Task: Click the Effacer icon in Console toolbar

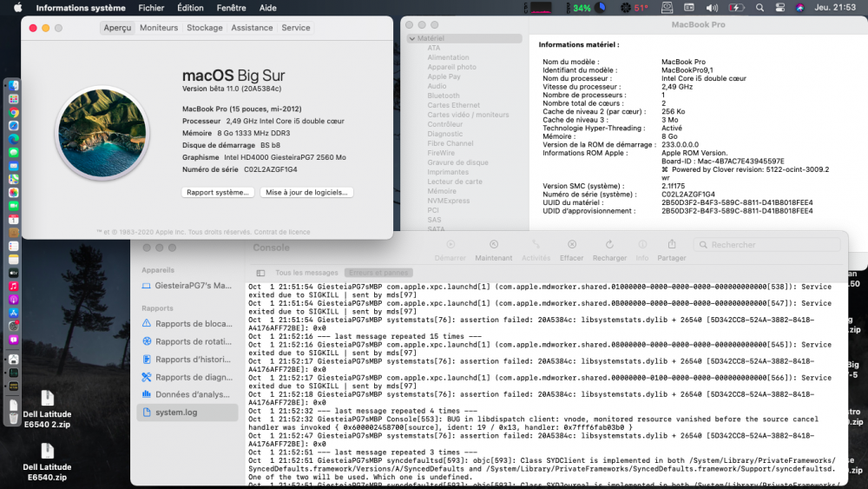Action: tap(572, 244)
